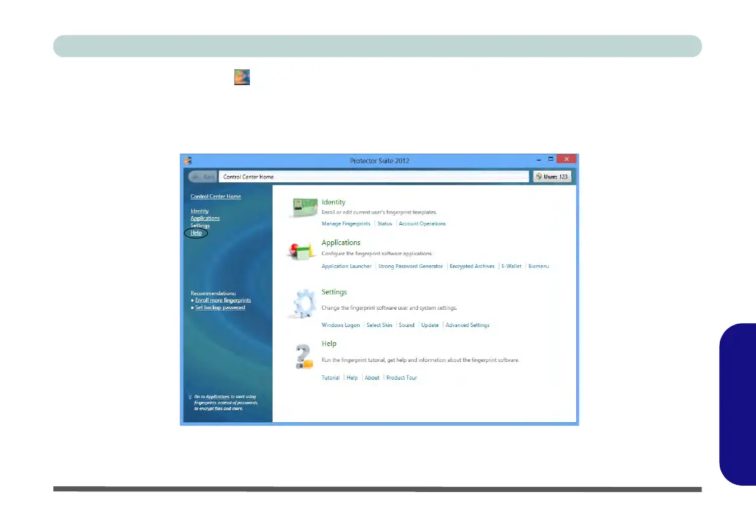Click the Protector Suite title bar icon

pyautogui.click(x=188, y=161)
